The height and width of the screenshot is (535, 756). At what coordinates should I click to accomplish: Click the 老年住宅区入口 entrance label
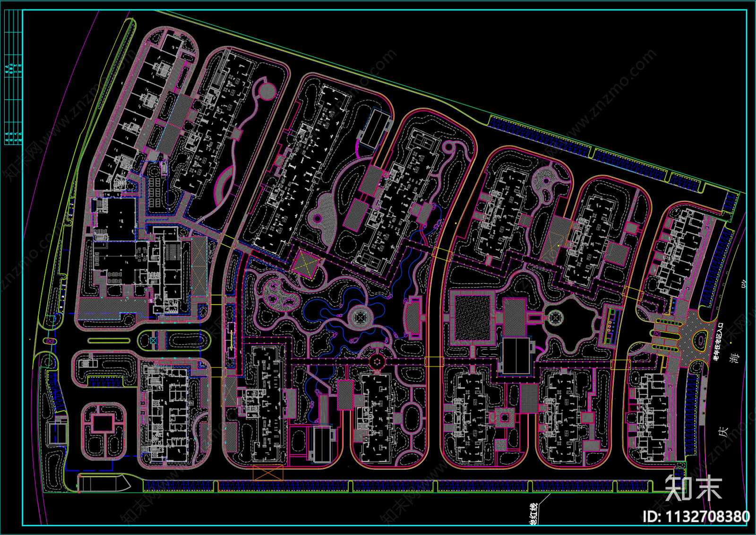pyautogui.click(x=718, y=341)
